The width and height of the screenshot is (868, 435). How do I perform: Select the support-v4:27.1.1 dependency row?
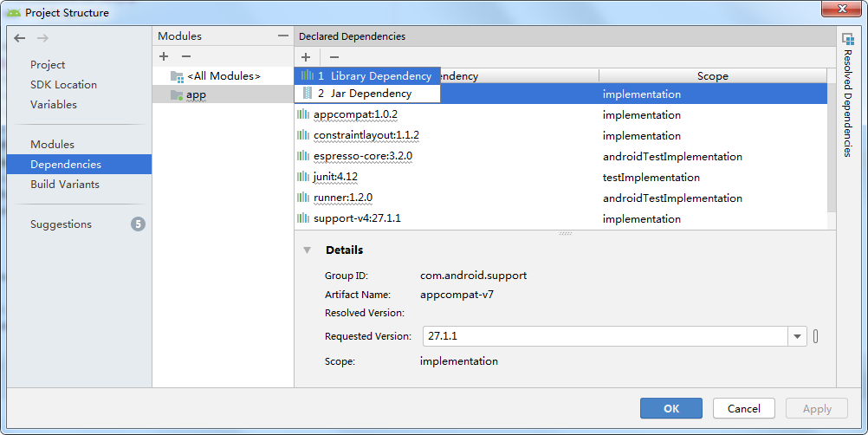[560, 218]
